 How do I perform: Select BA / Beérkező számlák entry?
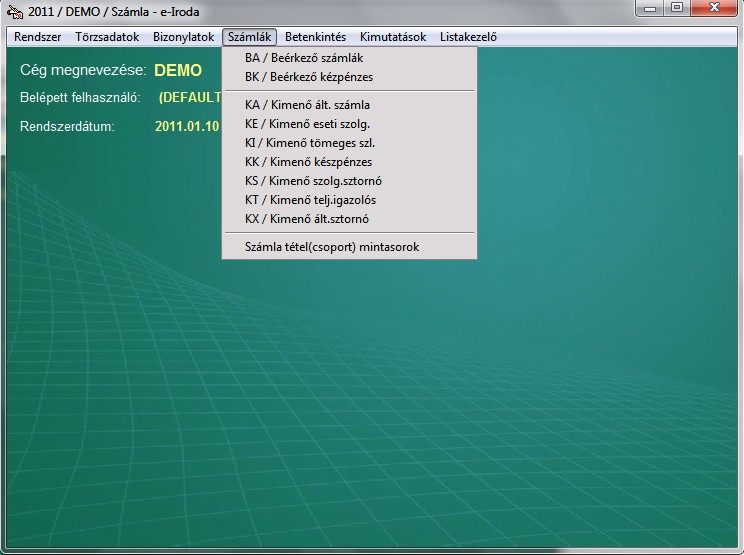[303, 58]
